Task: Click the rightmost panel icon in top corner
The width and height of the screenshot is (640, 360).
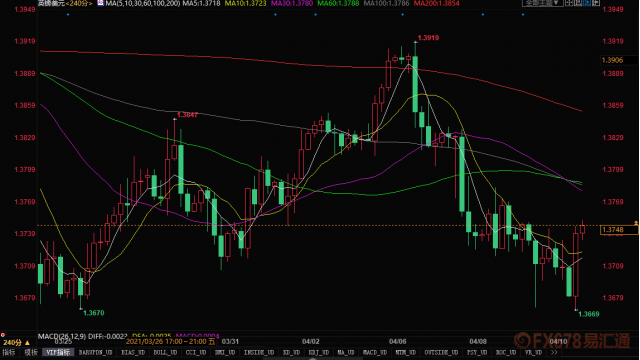Action: click(x=596, y=2)
